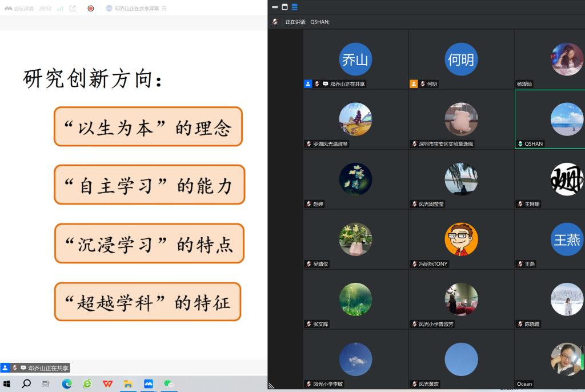
Task: Click the “自主学习”的能力 slide box
Action: click(150, 185)
